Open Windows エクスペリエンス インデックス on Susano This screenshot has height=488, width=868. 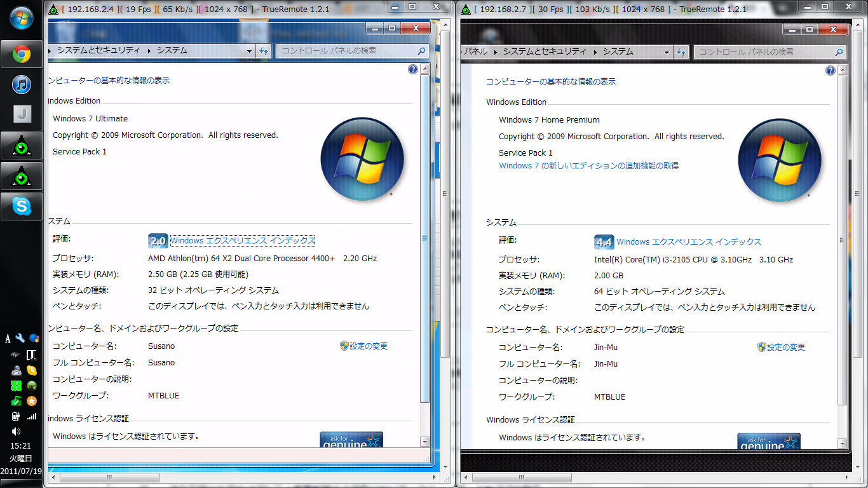coord(243,241)
